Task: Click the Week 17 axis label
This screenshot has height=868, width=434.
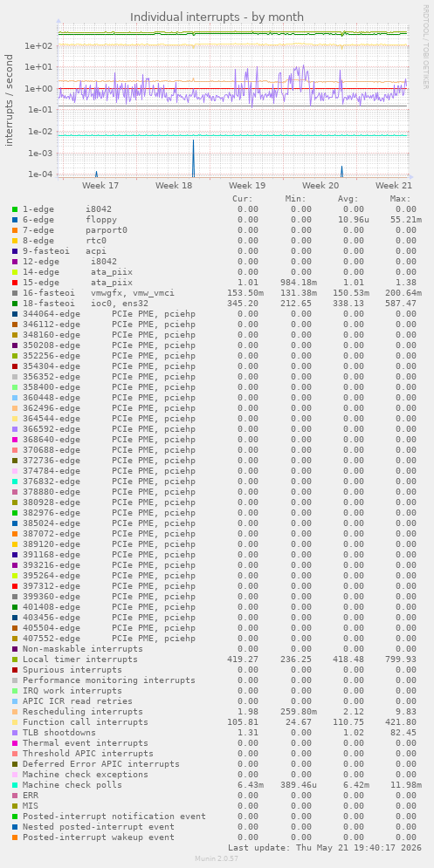Action: click(100, 186)
